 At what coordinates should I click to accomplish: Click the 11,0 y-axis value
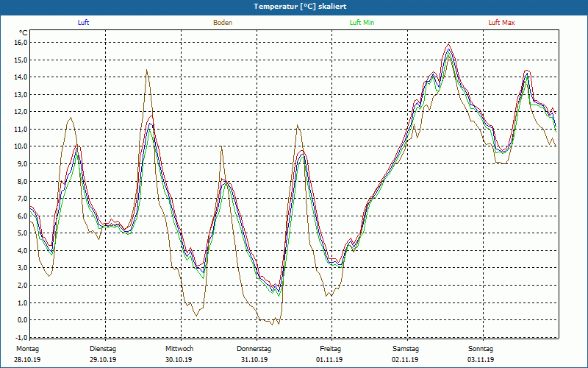(21, 130)
